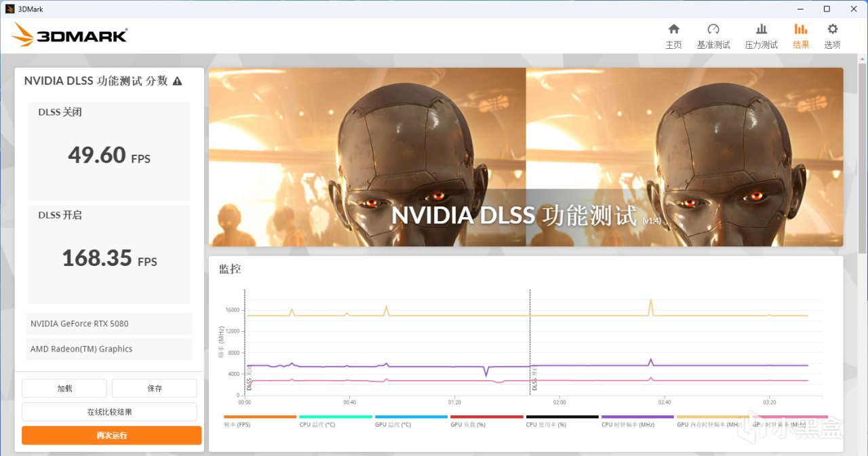The height and width of the screenshot is (456, 868).
Task: Open the 压力测试 stress test tab
Action: [762, 37]
